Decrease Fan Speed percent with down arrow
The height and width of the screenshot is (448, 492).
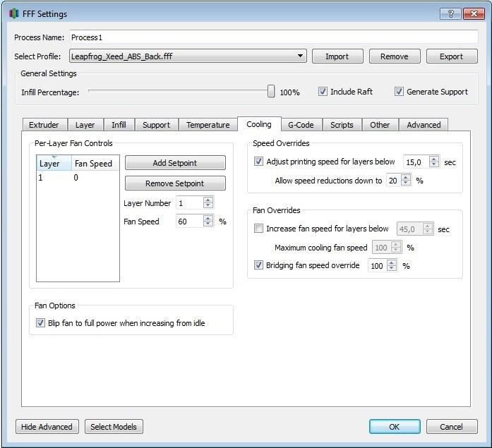coord(208,224)
